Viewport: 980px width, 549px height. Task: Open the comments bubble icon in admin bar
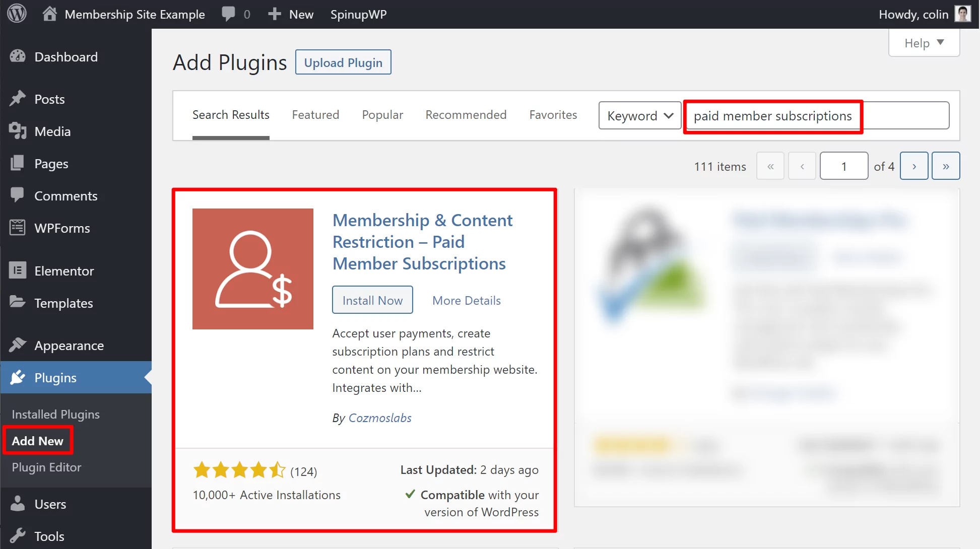coord(229,14)
